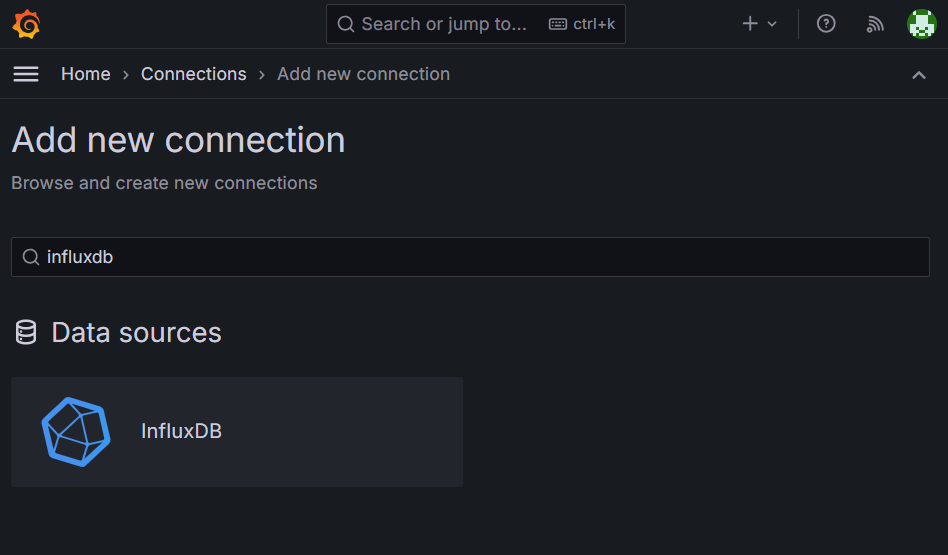
Task: Select the InfluxDB data source card
Action: click(237, 432)
